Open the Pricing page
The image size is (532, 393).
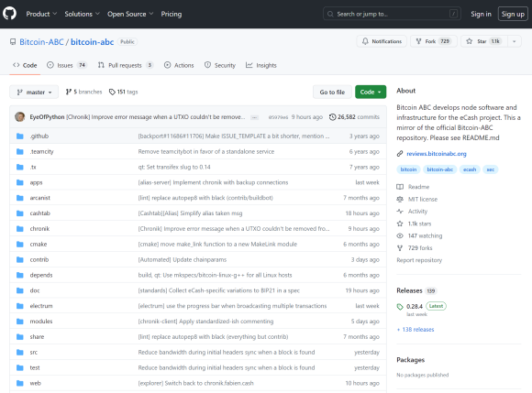(172, 14)
